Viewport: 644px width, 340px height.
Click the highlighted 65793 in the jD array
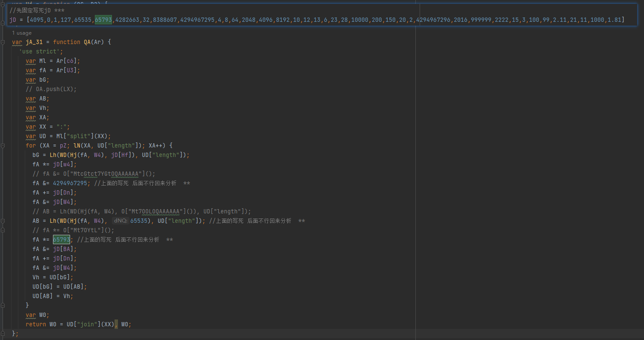pos(103,20)
